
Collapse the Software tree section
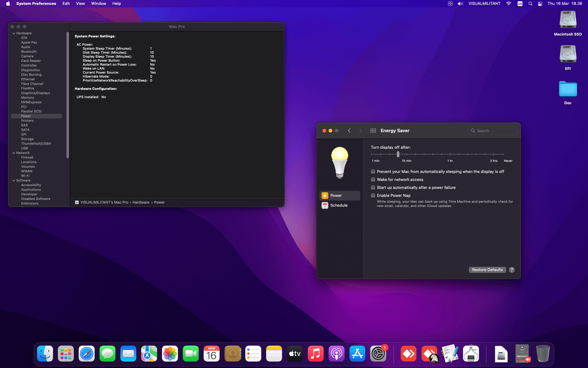click(14, 181)
